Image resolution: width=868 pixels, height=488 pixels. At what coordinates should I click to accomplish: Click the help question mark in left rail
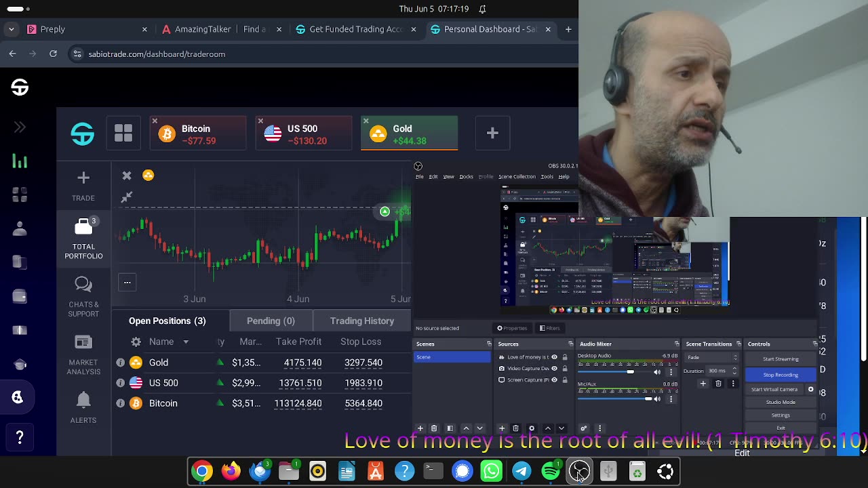click(x=20, y=438)
